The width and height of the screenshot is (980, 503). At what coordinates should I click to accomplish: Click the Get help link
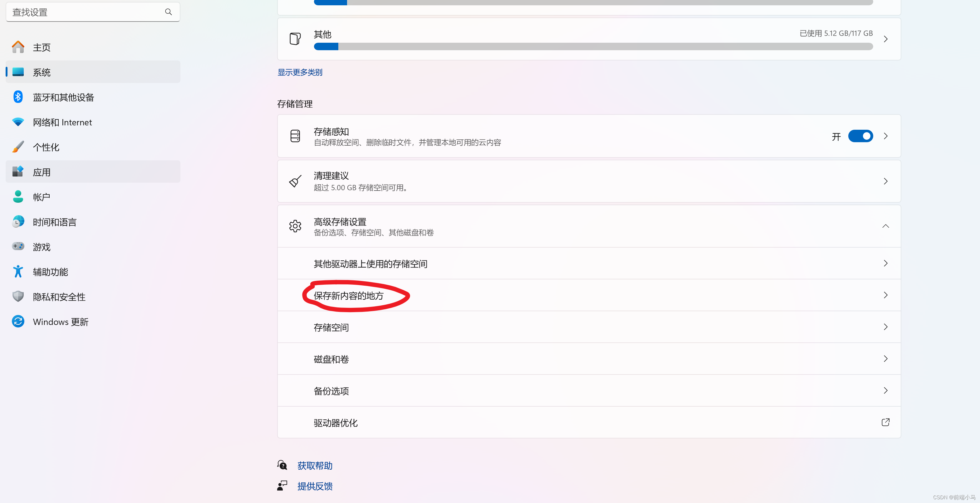315,465
